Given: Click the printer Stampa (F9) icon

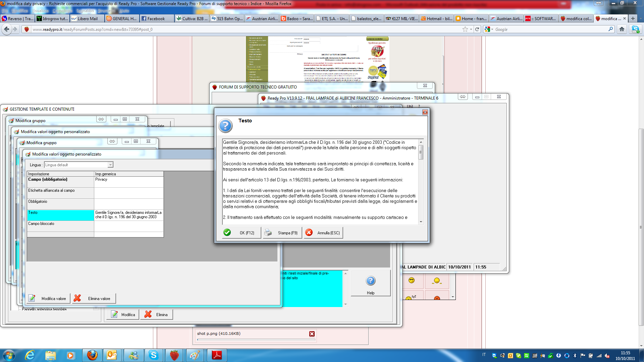Looking at the screenshot, I should [268, 233].
